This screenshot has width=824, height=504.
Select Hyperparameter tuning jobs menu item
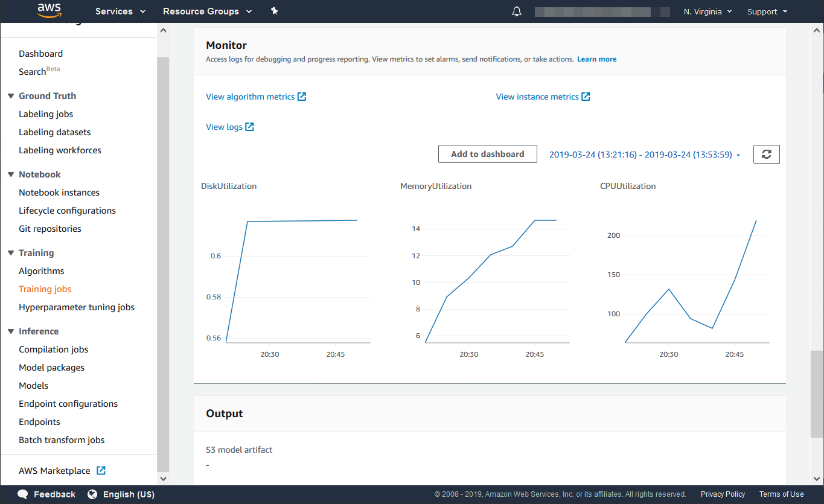77,307
